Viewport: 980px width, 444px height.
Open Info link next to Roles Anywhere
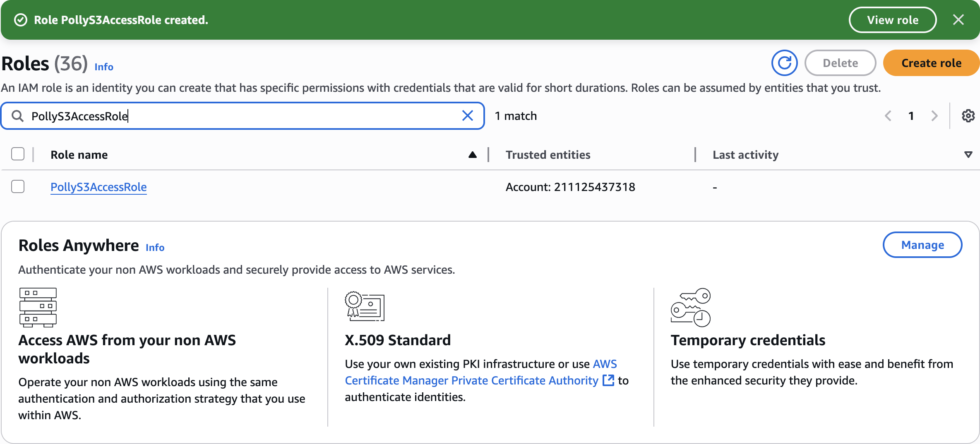(155, 247)
